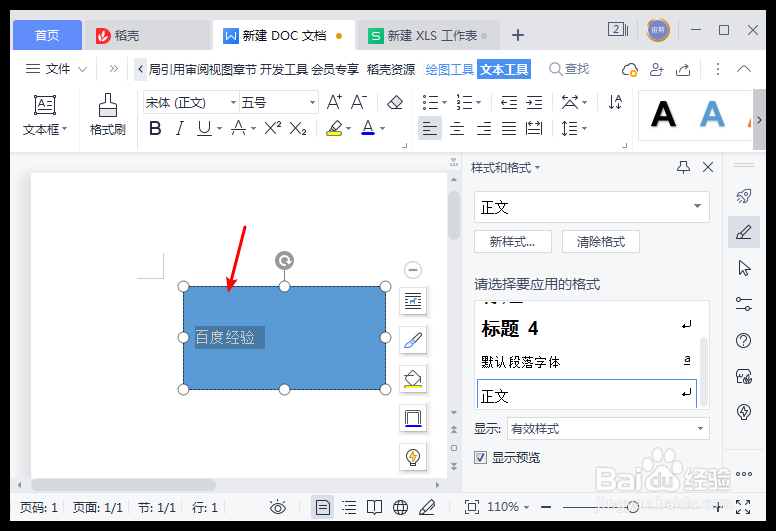Toggle italic formatting
The image size is (776, 531).
tap(180, 129)
